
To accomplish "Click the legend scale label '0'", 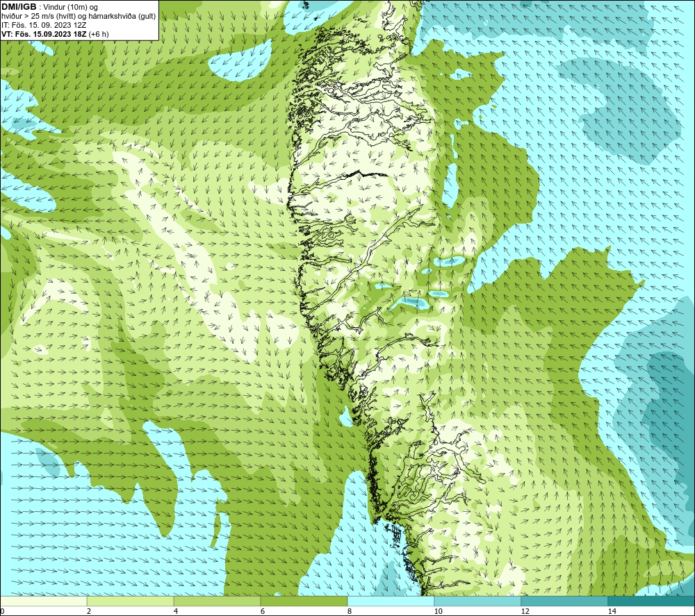I will coord(2,612).
